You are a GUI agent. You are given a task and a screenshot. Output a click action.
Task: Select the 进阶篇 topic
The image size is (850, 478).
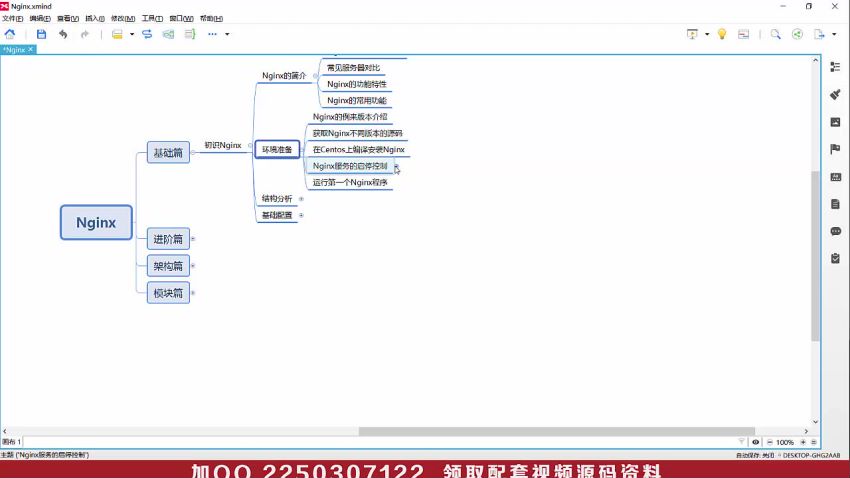pyautogui.click(x=168, y=239)
